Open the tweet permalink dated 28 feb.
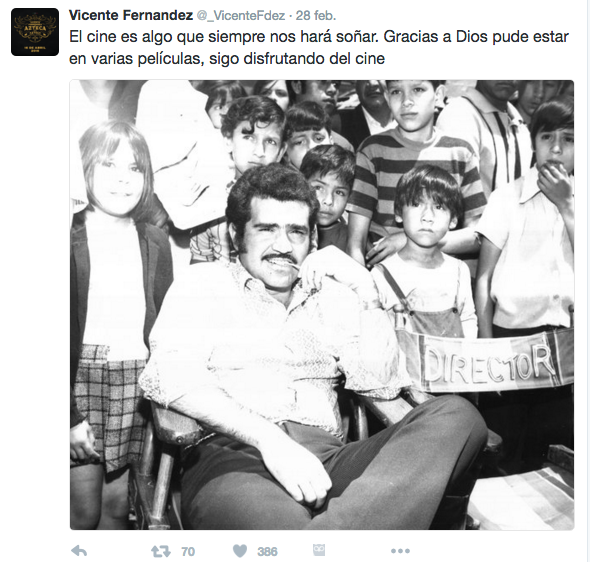The image size is (590, 562). pyautogui.click(x=316, y=16)
